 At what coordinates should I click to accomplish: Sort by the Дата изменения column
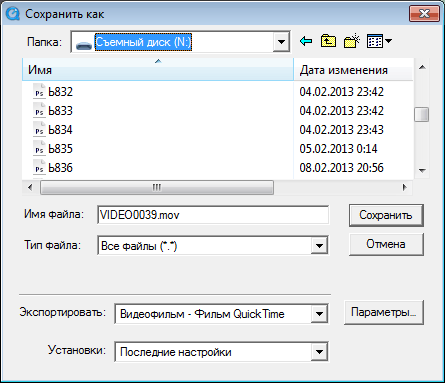(x=353, y=70)
